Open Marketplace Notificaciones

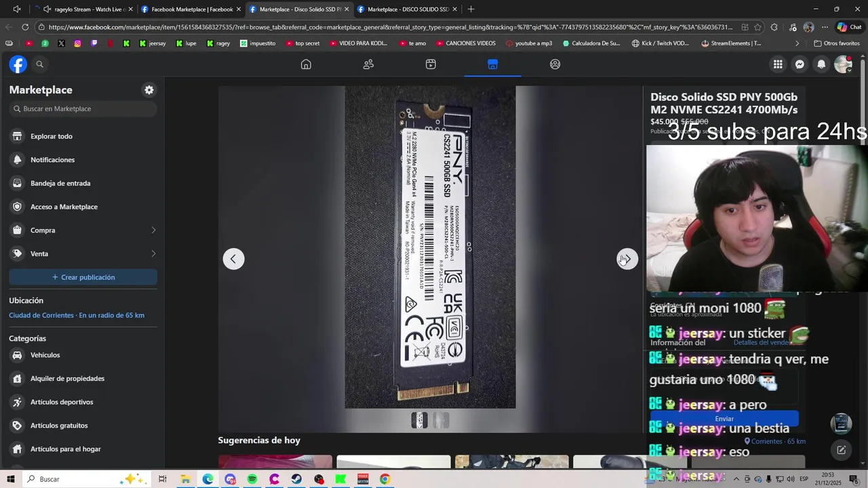83,160
